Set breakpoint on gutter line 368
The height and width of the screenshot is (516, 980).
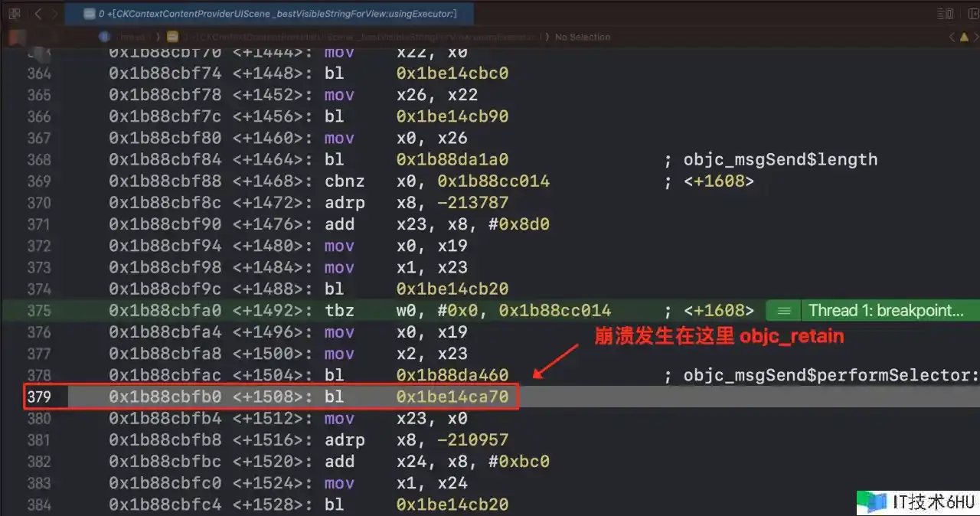[x=38, y=159]
